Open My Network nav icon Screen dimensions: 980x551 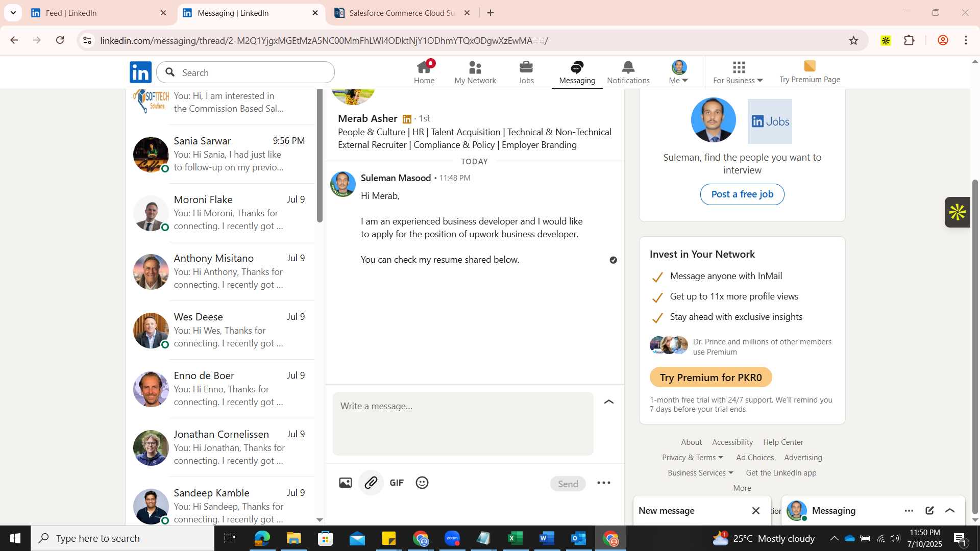[475, 72]
